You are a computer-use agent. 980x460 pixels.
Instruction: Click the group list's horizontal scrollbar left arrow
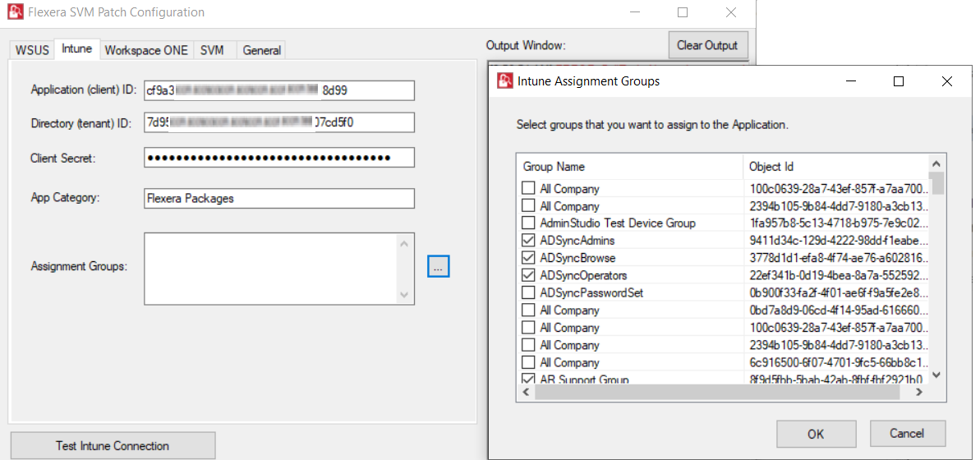[526, 392]
